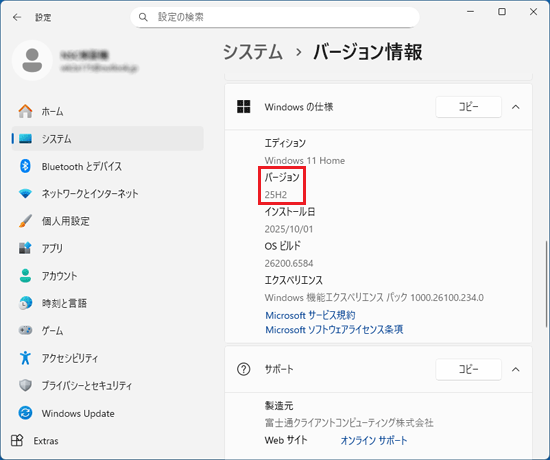The width and height of the screenshot is (550, 460).
Task: Collapse the サポート section chevron
Action: click(516, 369)
